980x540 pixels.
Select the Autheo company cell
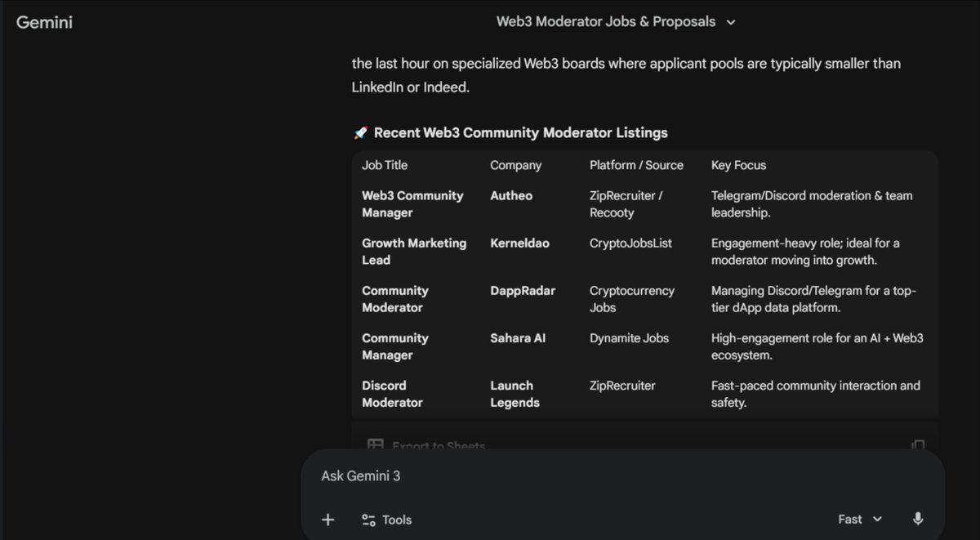pos(511,196)
